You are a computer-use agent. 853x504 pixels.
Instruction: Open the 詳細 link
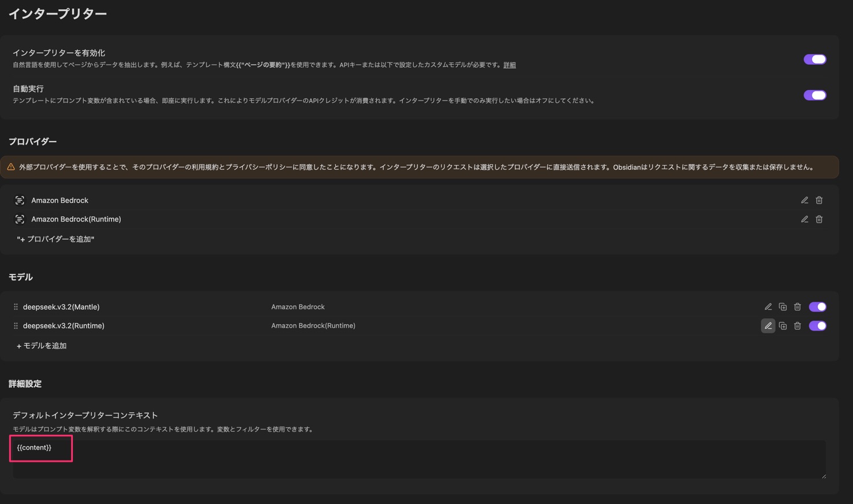[509, 65]
